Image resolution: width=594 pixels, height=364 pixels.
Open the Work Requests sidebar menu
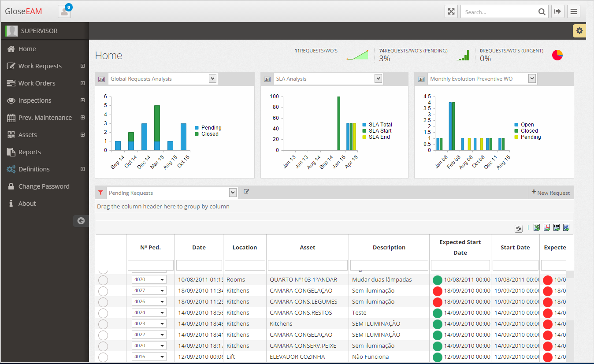point(41,66)
